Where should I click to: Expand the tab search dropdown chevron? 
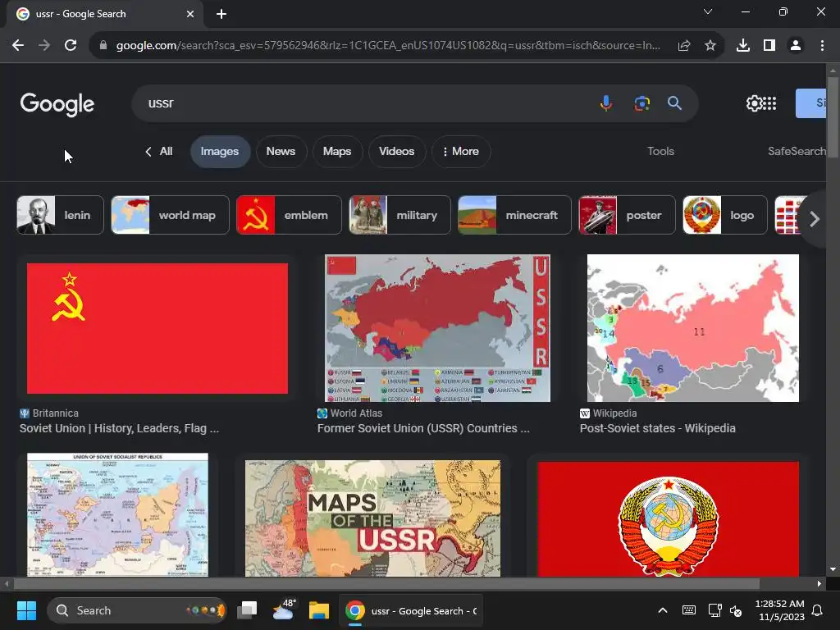point(708,11)
